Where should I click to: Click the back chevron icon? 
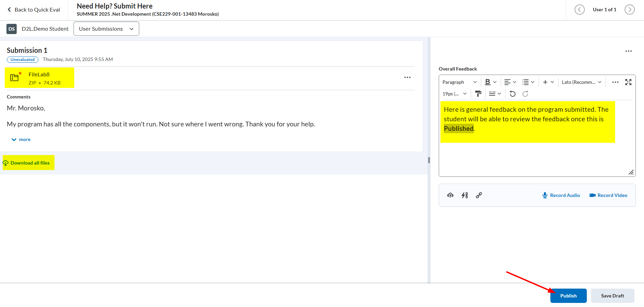click(x=9, y=10)
